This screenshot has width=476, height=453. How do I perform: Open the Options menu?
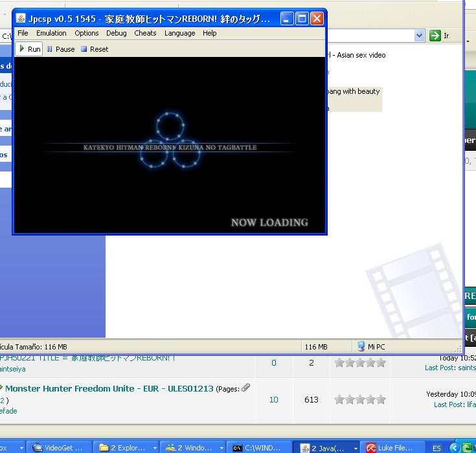[86, 33]
